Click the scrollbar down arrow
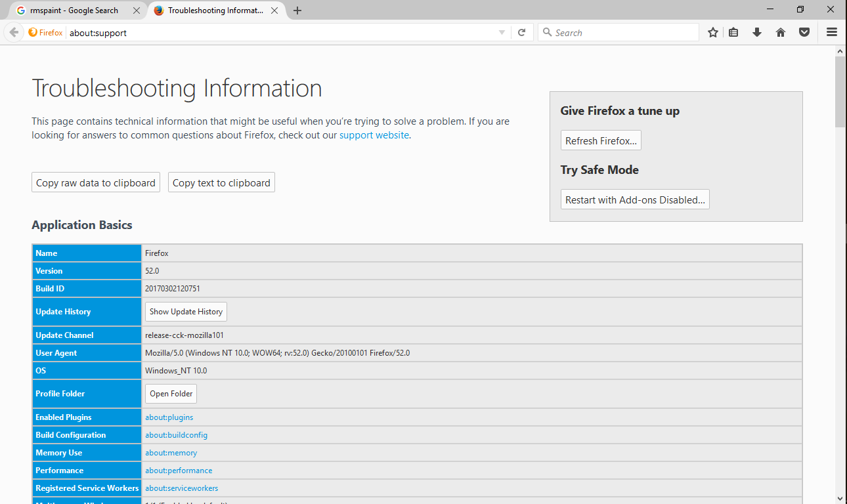 click(x=840, y=498)
